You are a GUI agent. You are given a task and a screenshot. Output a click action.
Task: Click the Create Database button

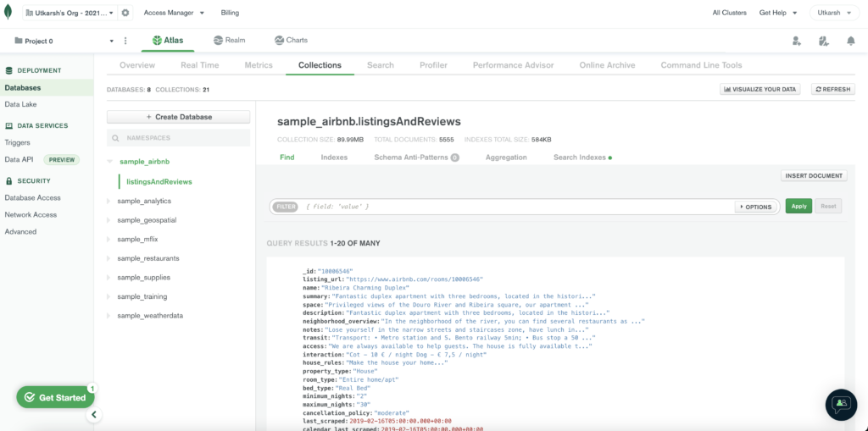pos(178,117)
